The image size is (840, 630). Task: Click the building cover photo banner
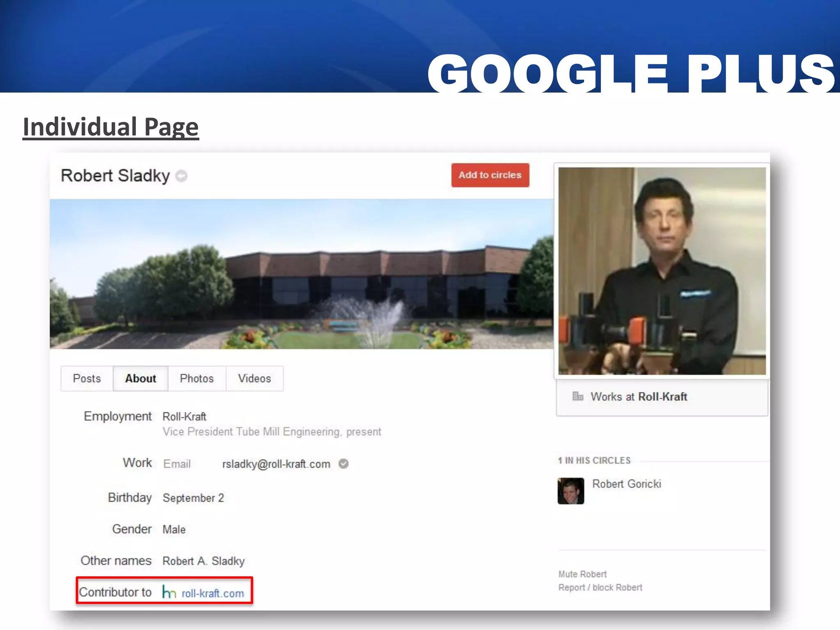[301, 274]
